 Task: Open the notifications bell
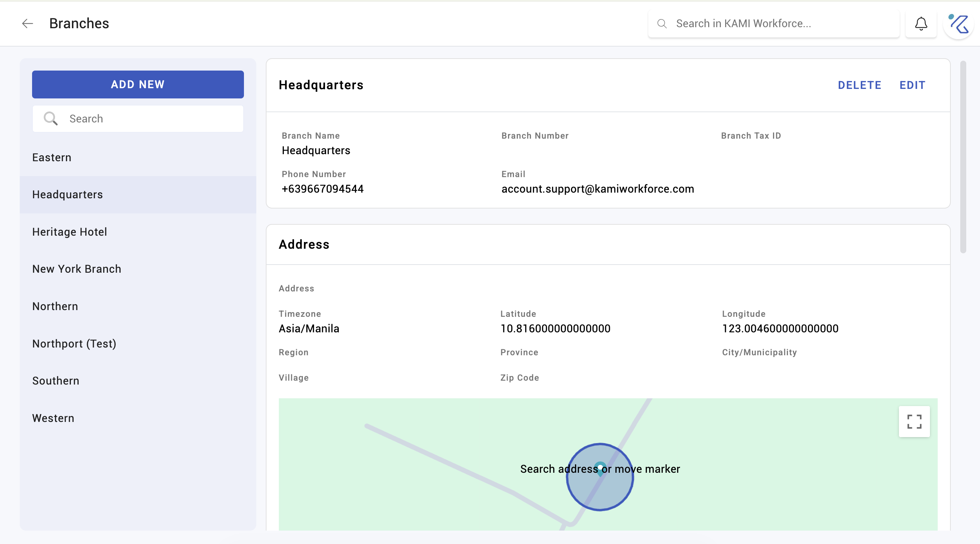point(921,24)
